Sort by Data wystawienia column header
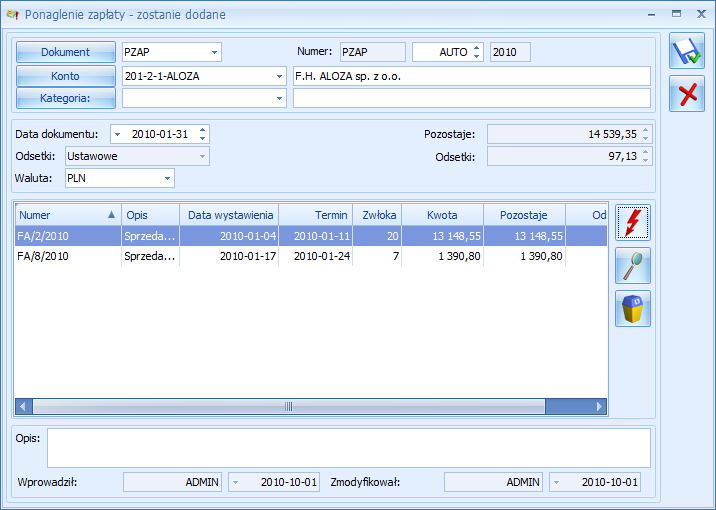Viewport: 716px width, 510px height. point(229,215)
